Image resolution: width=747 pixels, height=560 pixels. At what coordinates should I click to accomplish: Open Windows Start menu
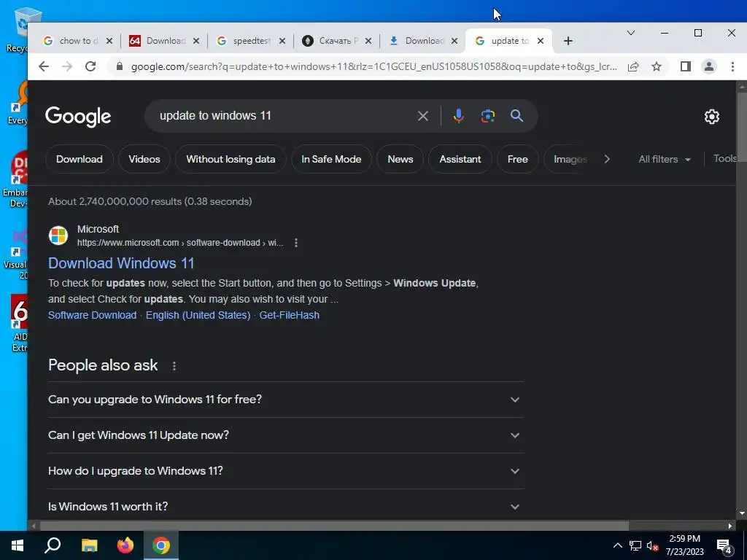pos(18,545)
